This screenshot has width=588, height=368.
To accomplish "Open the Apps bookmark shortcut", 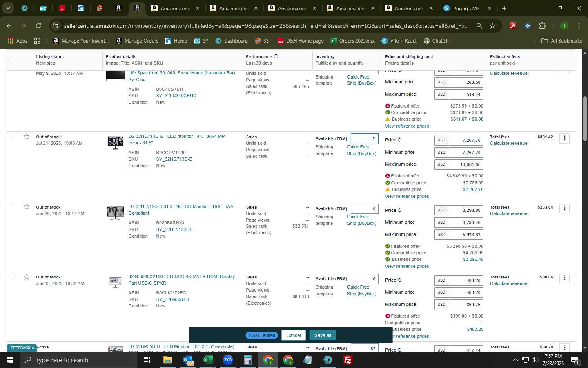I will tap(17, 41).
